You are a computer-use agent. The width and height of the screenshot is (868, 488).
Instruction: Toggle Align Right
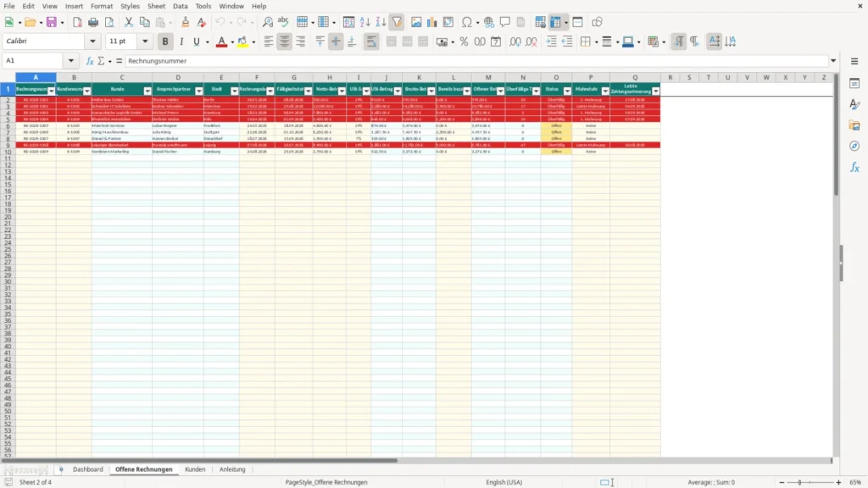301,42
